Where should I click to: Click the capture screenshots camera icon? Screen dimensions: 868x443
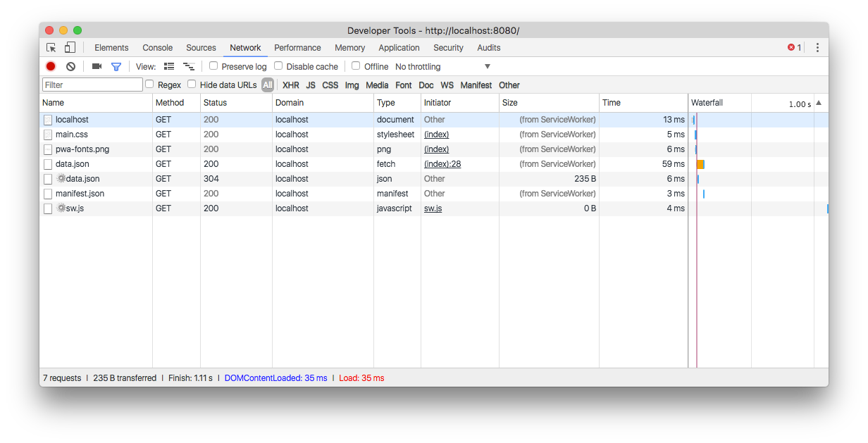pos(97,66)
